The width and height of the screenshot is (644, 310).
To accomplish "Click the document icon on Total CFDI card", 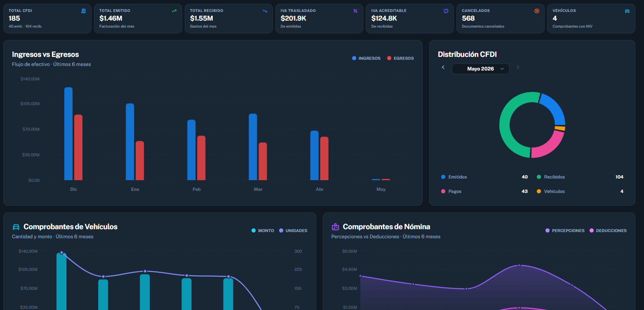I will 83,11.
